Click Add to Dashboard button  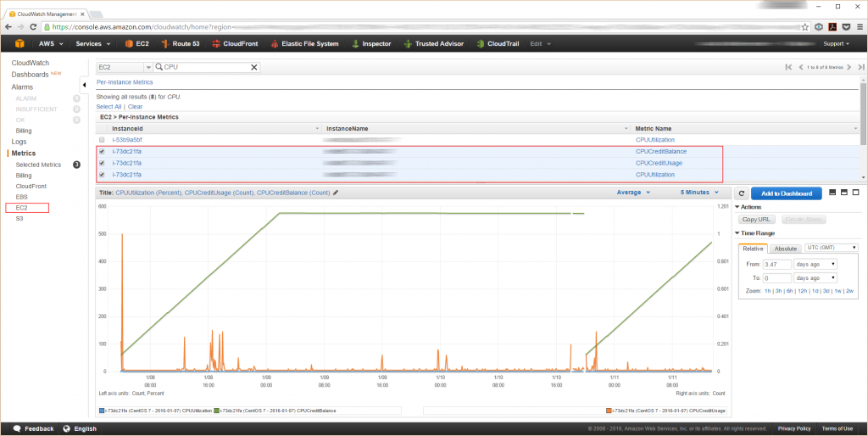tap(786, 193)
